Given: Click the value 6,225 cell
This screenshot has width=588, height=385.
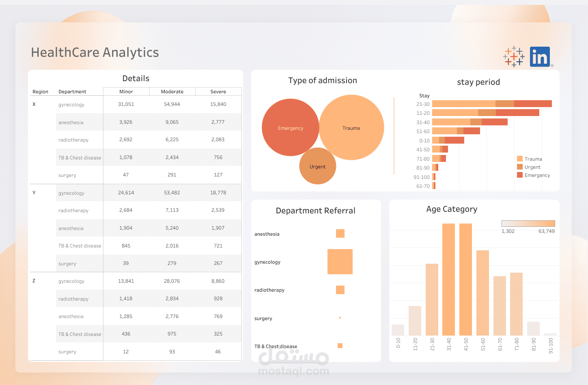Looking at the screenshot, I should tap(172, 140).
